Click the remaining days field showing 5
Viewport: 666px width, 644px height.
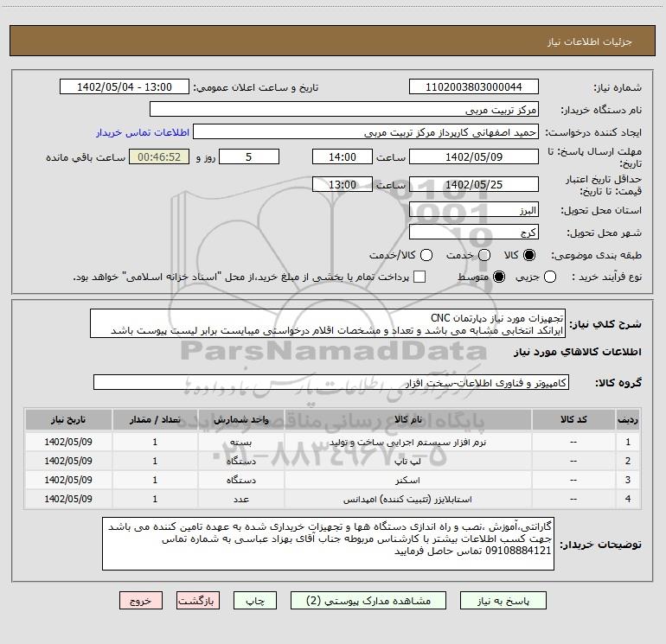(x=249, y=156)
